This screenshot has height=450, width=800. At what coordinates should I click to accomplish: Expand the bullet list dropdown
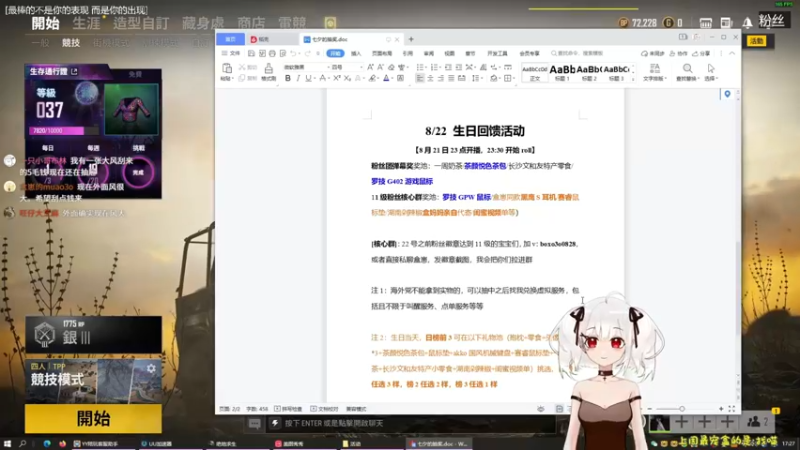tap(425, 67)
